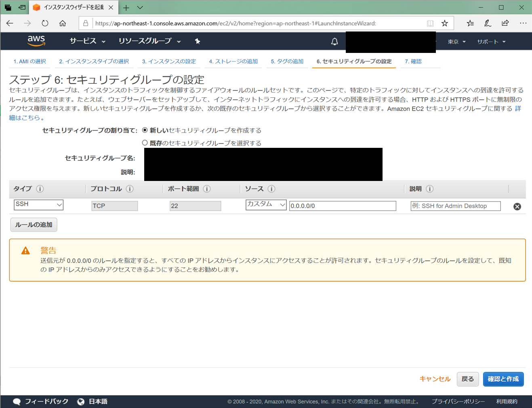Image resolution: width=532 pixels, height=408 pixels.
Task: Click フィードバック text in footer
Action: pos(46,402)
